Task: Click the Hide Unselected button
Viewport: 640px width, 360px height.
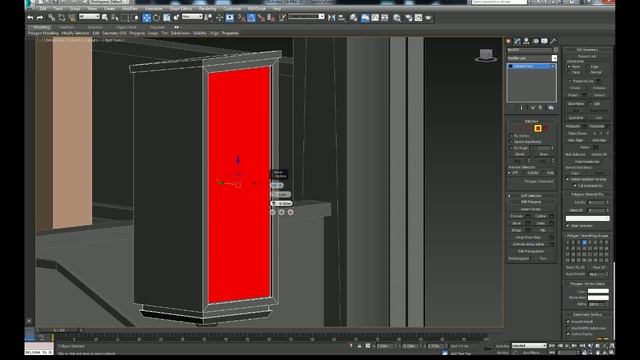Action: (x=588, y=162)
